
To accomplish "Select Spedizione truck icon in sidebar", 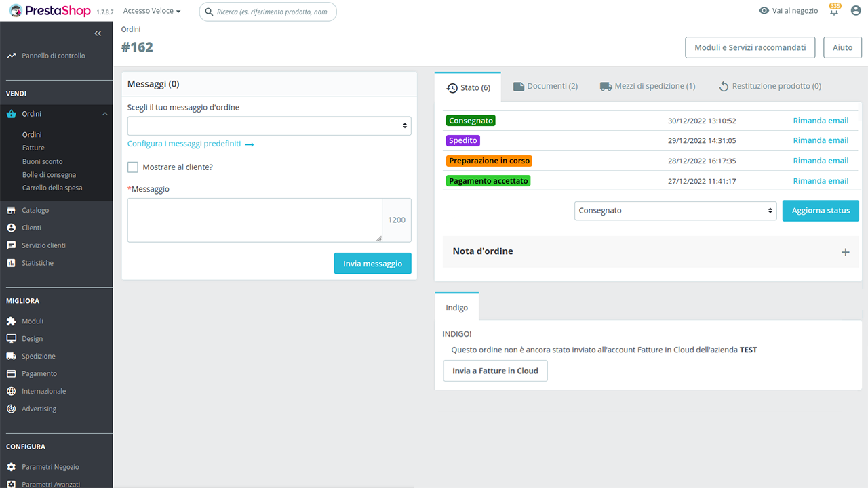I will [11, 357].
